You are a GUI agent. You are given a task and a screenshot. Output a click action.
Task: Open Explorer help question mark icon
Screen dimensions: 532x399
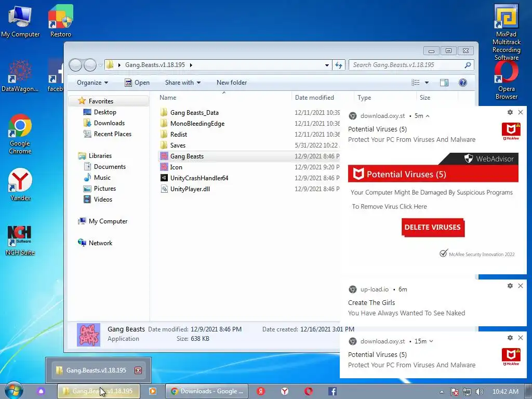click(463, 83)
